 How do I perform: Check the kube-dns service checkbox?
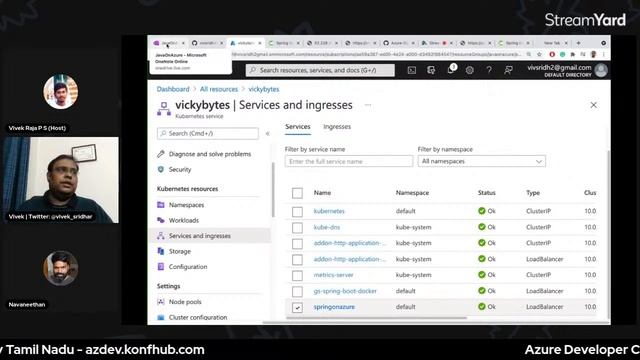point(297,227)
